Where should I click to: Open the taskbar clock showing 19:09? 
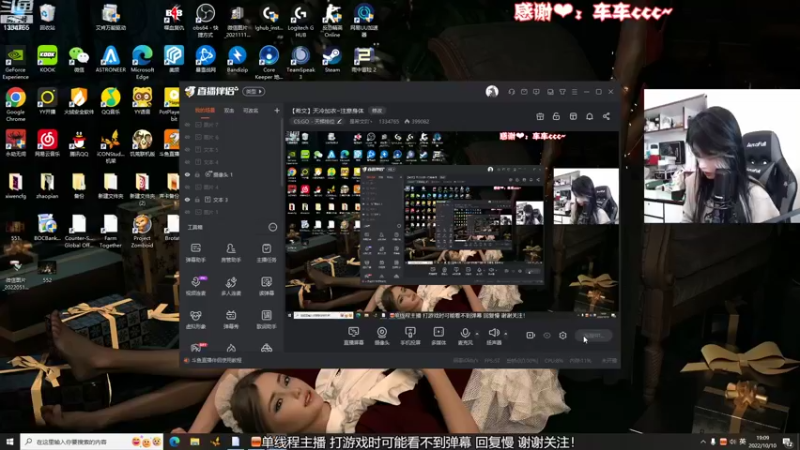click(762, 442)
